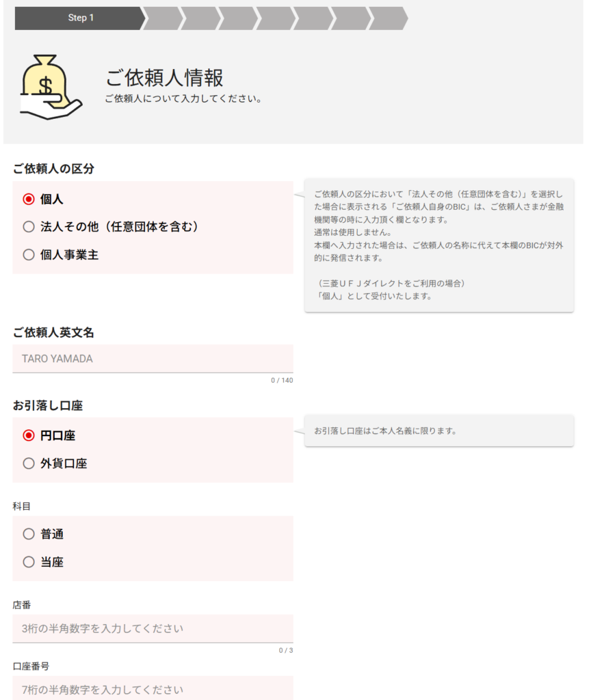The height and width of the screenshot is (700, 591).
Task: Select the 円口座 radio button
Action: (29, 435)
